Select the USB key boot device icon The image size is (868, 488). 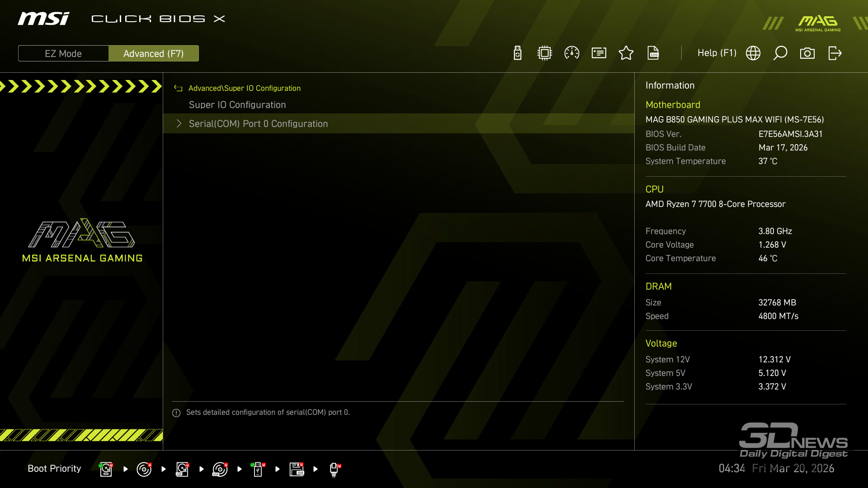click(x=258, y=469)
